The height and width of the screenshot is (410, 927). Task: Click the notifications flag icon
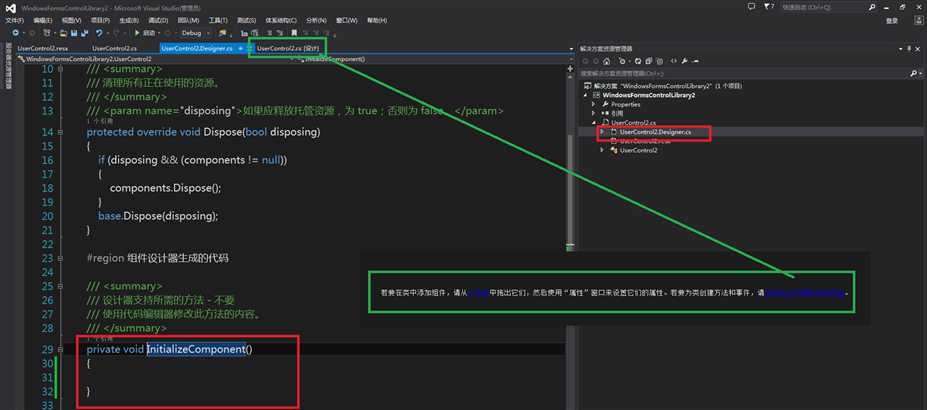tap(767, 6)
